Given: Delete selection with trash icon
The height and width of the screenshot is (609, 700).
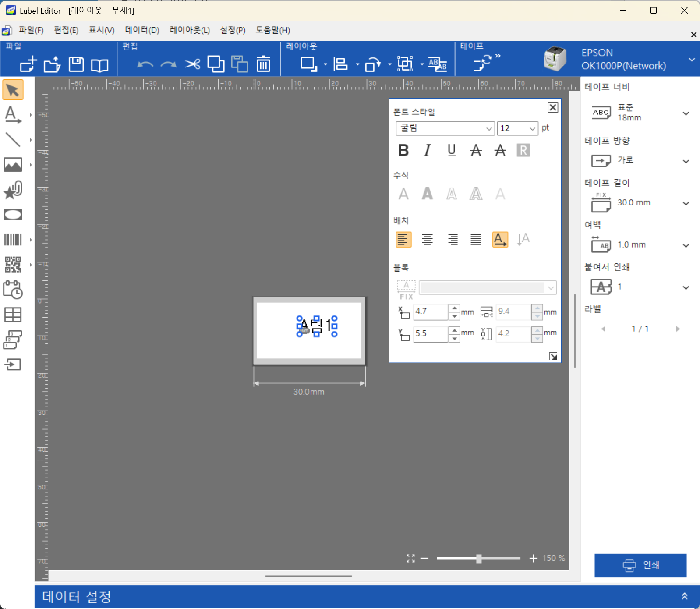Looking at the screenshot, I should point(263,64).
